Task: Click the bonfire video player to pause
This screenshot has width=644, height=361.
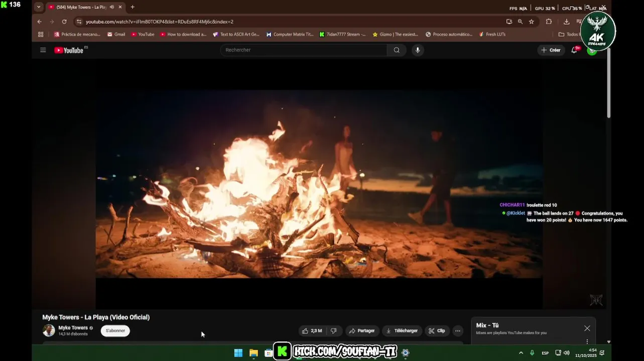Action: click(x=319, y=184)
